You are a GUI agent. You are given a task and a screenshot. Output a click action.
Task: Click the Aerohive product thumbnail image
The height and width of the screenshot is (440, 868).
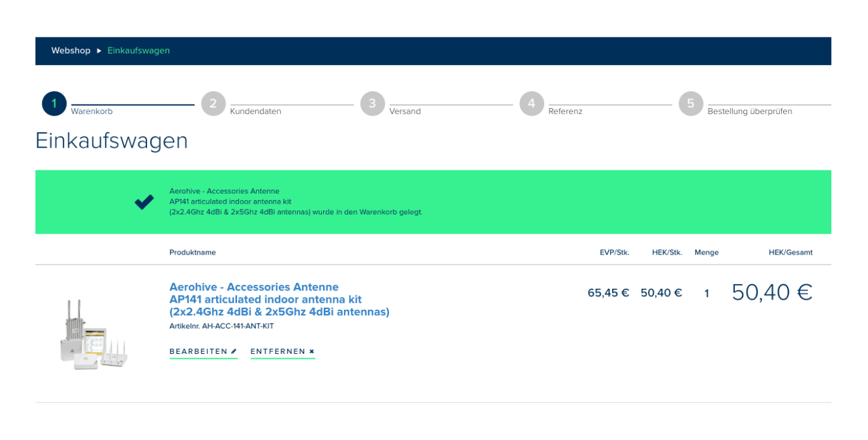pos(94,334)
